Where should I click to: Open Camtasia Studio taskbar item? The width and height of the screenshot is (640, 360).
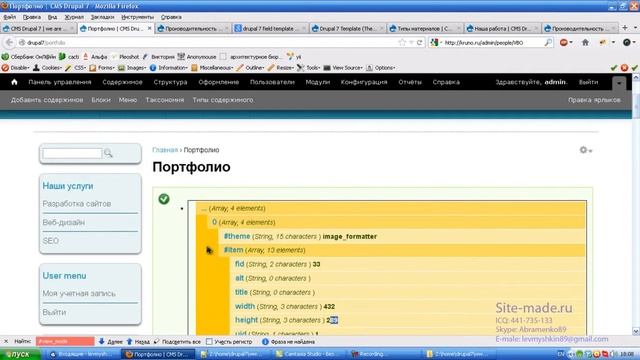click(309, 354)
